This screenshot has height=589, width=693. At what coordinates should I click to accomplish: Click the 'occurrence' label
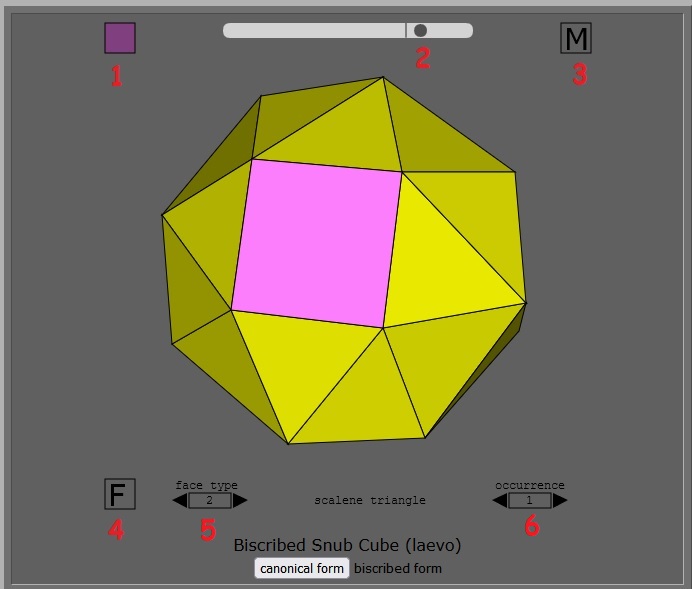530,485
